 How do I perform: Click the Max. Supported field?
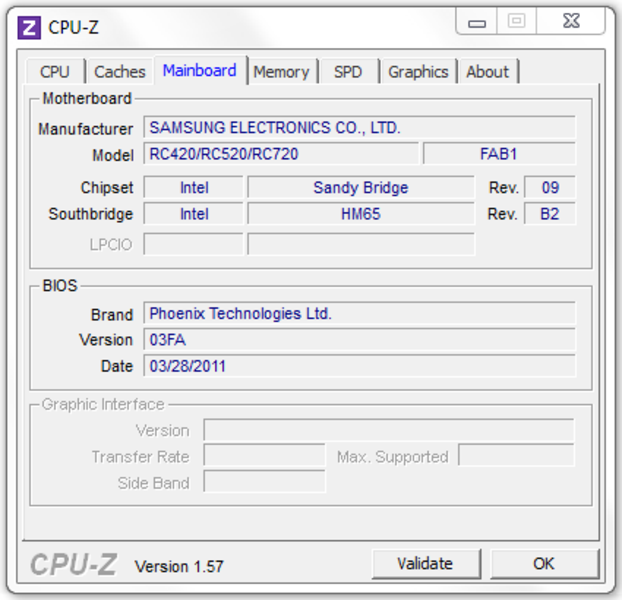pyautogui.click(x=516, y=456)
